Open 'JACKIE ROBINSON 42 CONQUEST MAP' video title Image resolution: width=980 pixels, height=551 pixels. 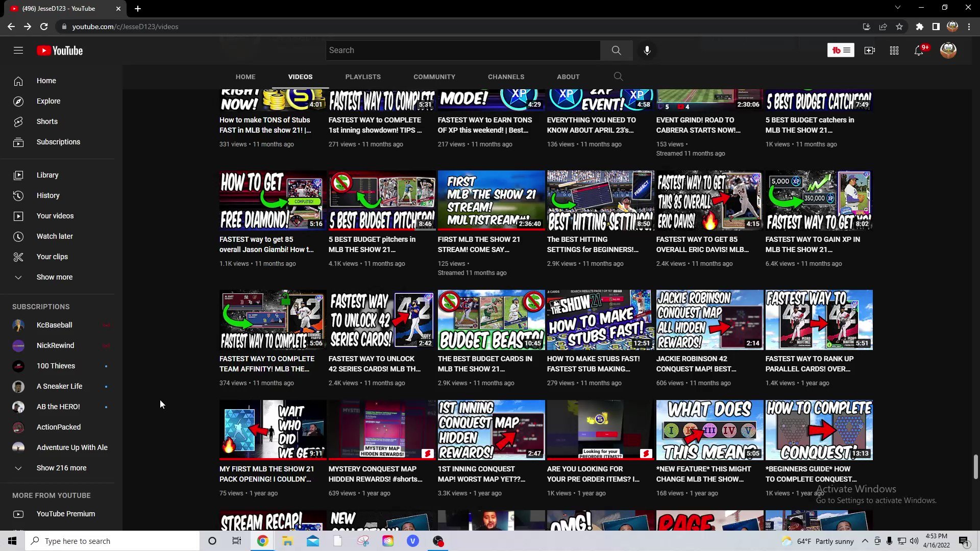[696, 364]
